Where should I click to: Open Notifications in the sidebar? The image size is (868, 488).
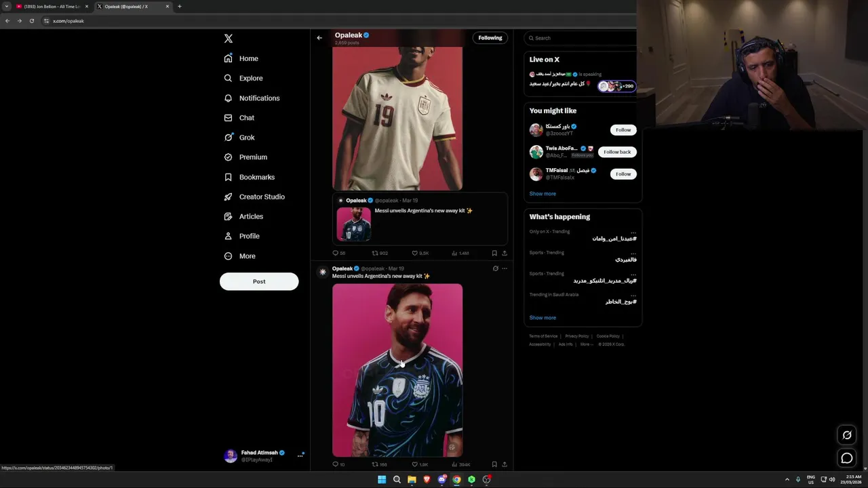252,98
